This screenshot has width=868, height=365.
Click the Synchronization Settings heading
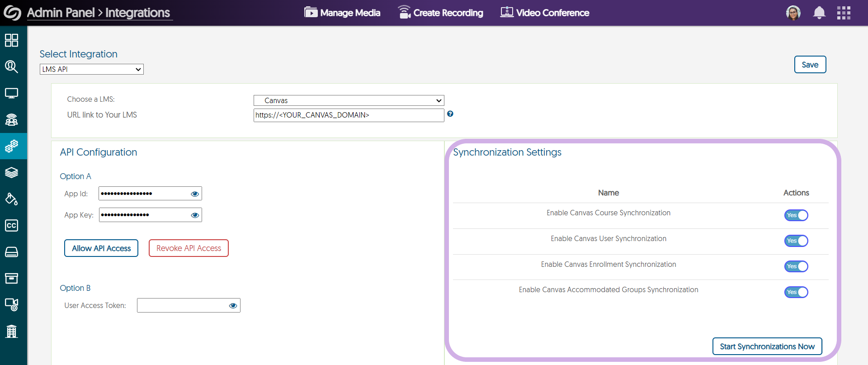[x=507, y=152]
